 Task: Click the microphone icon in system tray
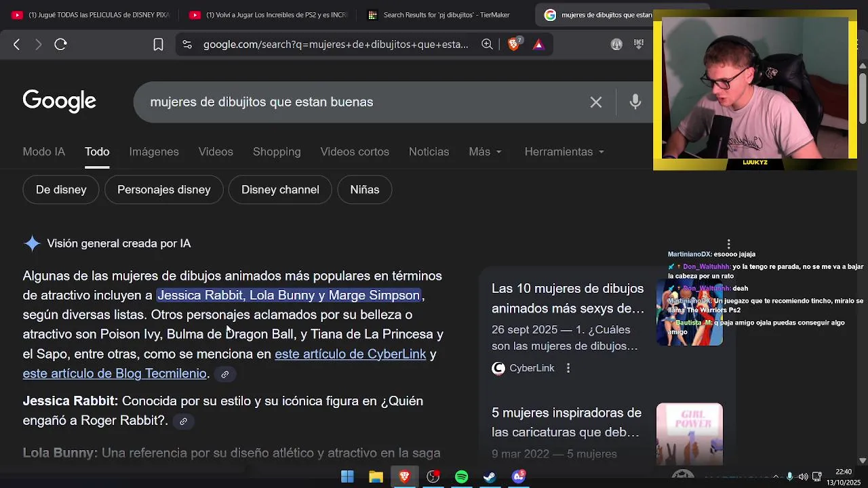pos(789,476)
